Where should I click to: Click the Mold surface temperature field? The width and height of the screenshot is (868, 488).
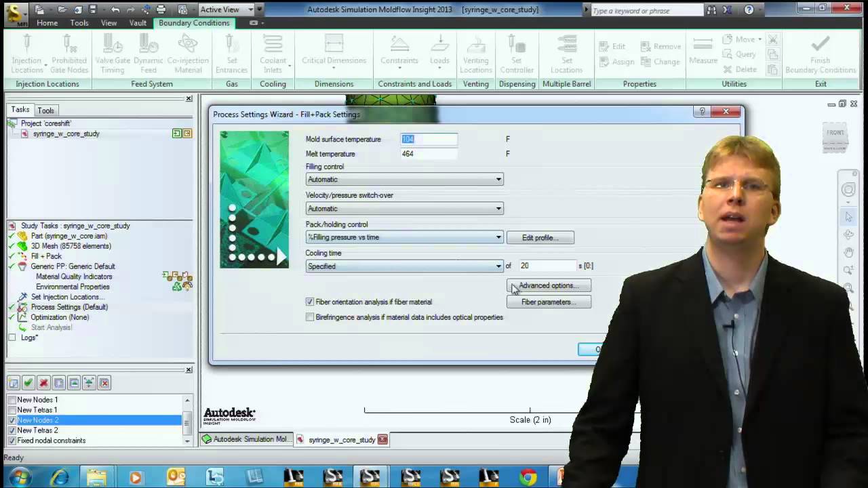coord(429,140)
